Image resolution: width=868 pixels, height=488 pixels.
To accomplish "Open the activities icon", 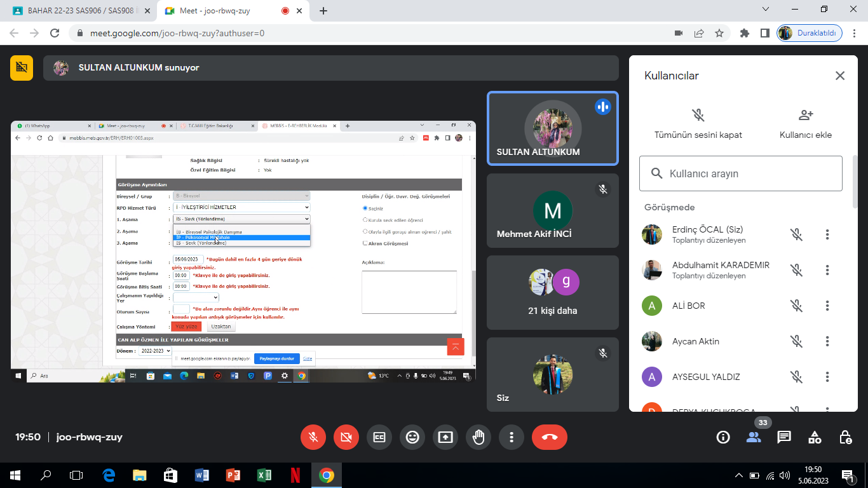I will [x=815, y=437].
